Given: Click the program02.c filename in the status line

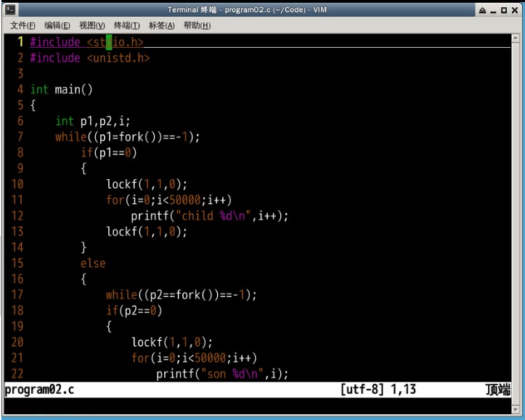Looking at the screenshot, I should point(40,390).
